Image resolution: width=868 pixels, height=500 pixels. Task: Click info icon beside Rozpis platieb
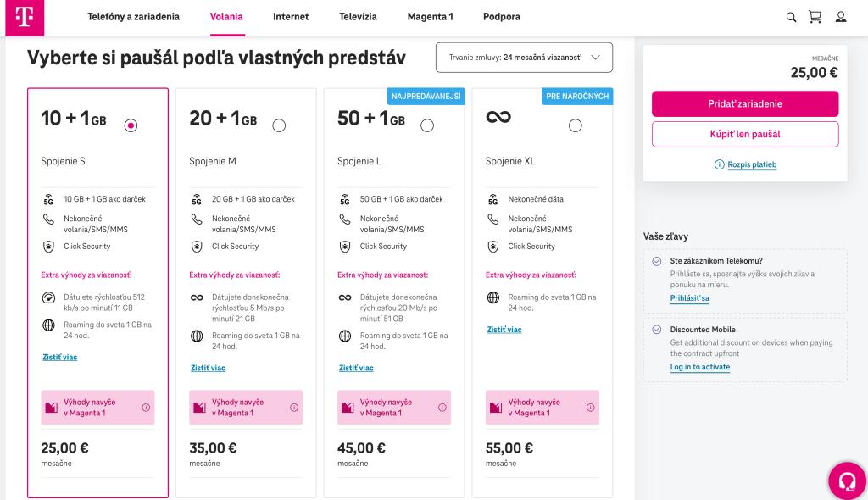tap(720, 164)
